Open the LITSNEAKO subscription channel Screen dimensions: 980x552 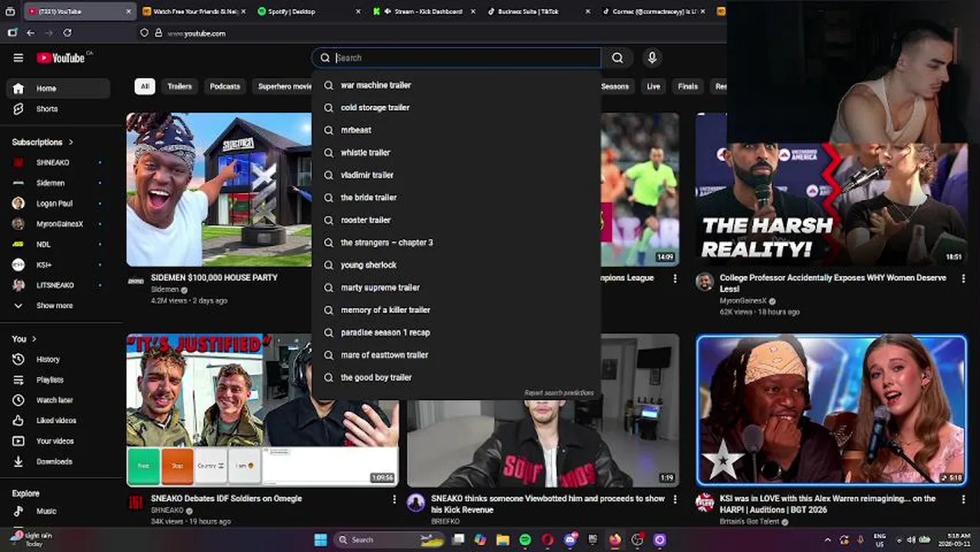pyautogui.click(x=58, y=285)
